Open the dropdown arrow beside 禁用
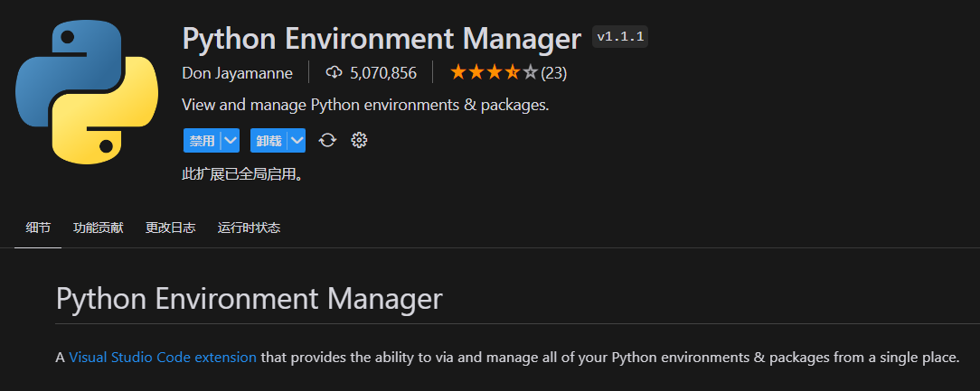 (231, 141)
